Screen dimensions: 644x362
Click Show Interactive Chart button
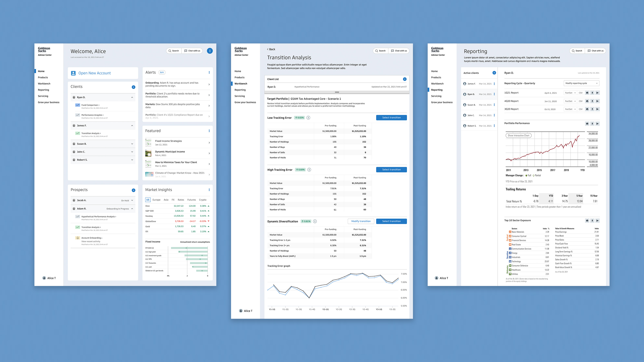tap(518, 135)
